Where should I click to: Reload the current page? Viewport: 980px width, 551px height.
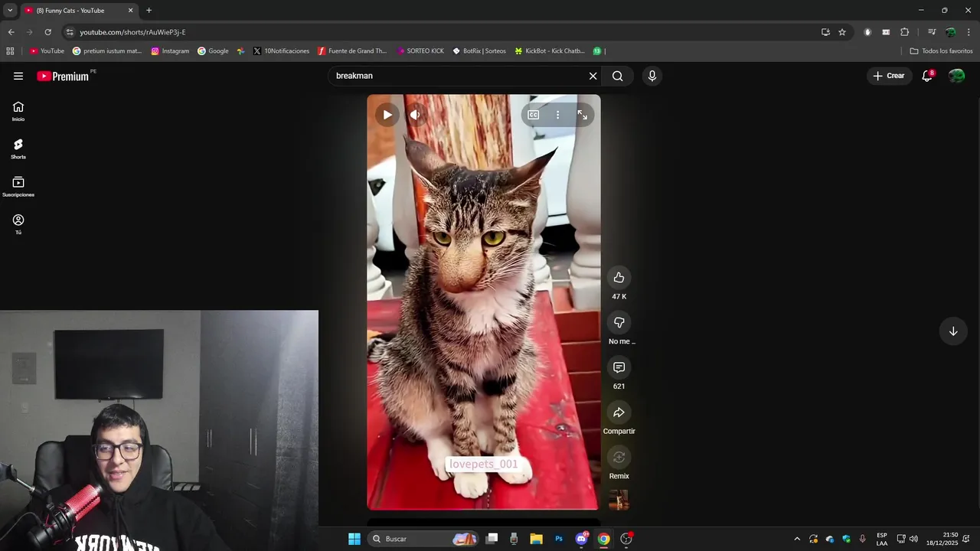47,32
